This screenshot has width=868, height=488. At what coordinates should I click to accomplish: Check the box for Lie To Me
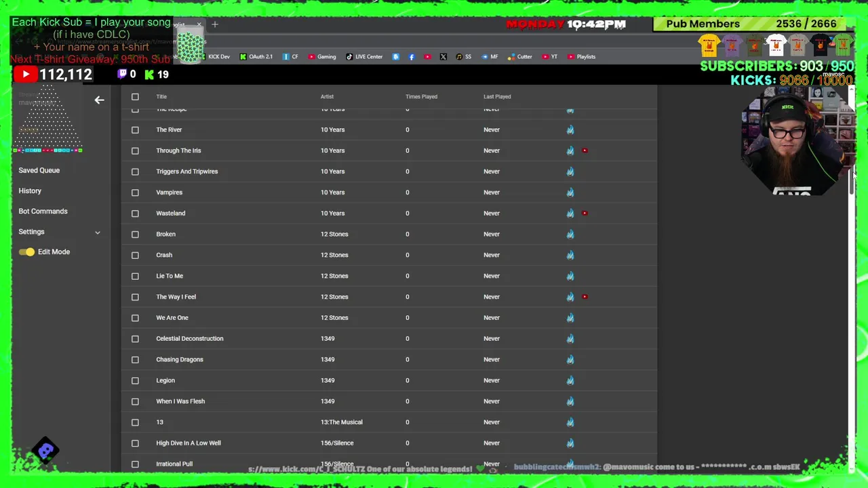(x=135, y=276)
